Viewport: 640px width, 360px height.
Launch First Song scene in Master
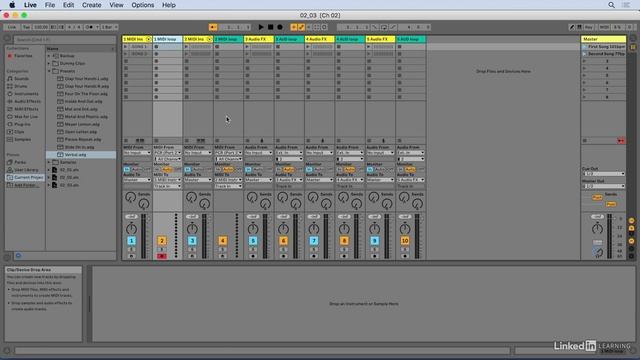click(584, 47)
